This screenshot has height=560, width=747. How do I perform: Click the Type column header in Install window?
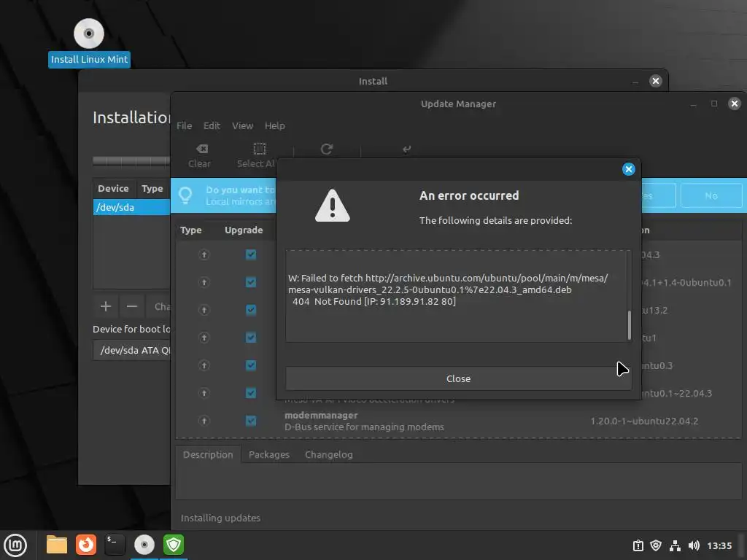point(152,189)
